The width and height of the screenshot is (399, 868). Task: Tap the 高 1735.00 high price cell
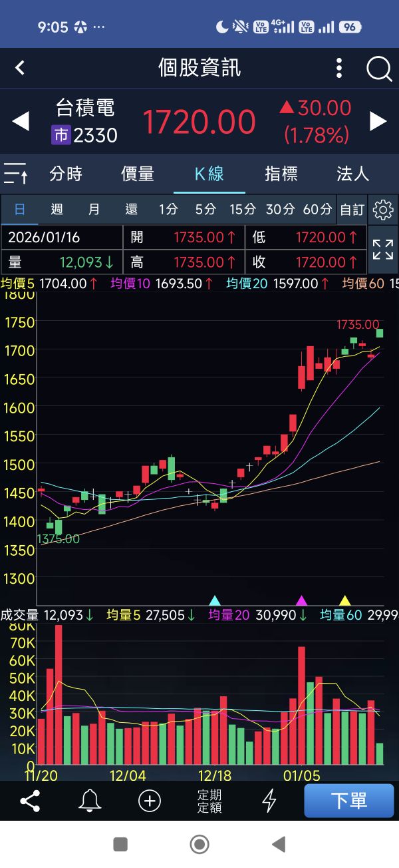[x=184, y=262]
